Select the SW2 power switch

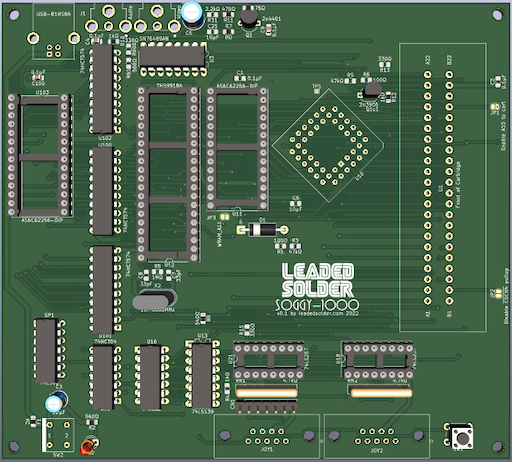pos(58,435)
